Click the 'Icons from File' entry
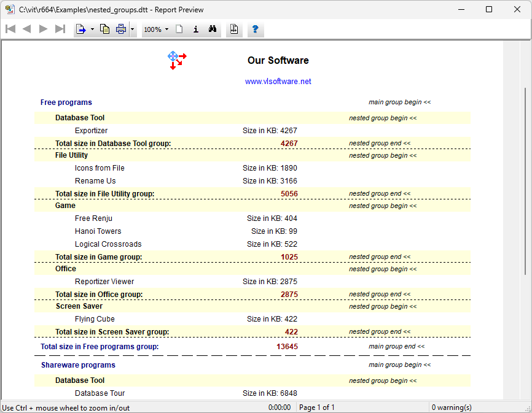The height and width of the screenshot is (413, 532). [x=100, y=168]
